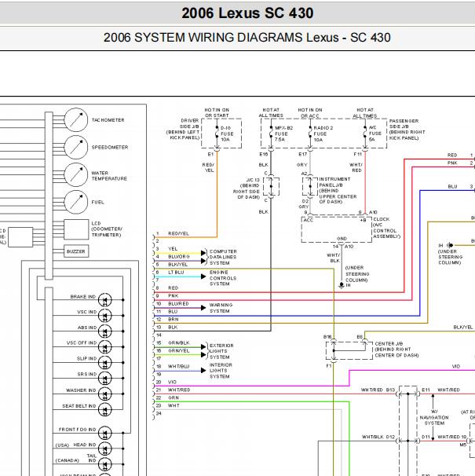Click pin 16 'GRN/YEL' wire label
Image resolution: width=475 pixels, height=476 pixels.
click(178, 350)
